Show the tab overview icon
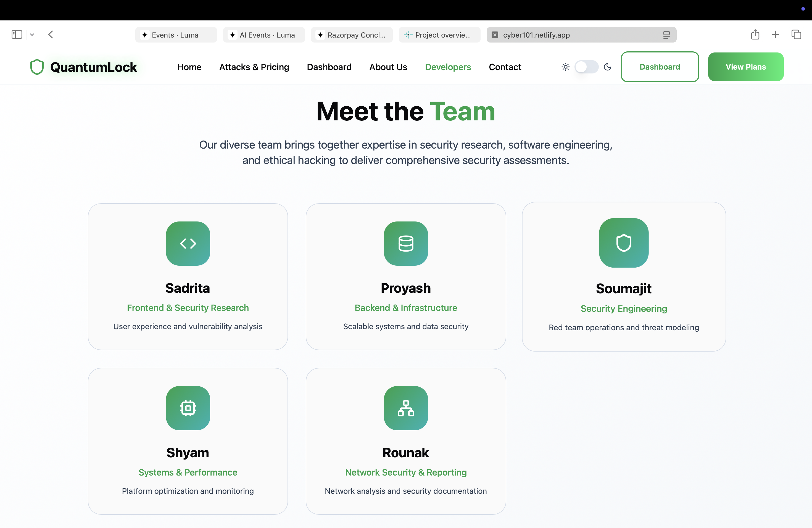This screenshot has height=528, width=812. (x=796, y=35)
